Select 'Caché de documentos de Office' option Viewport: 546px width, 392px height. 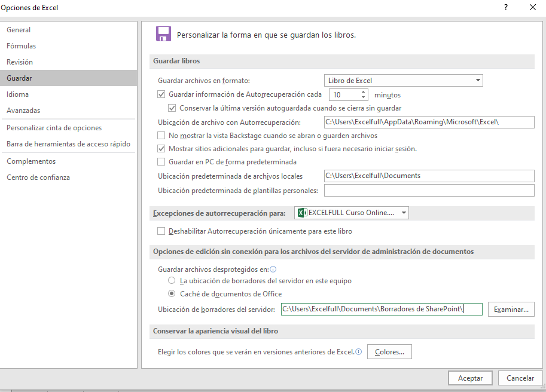tap(172, 294)
